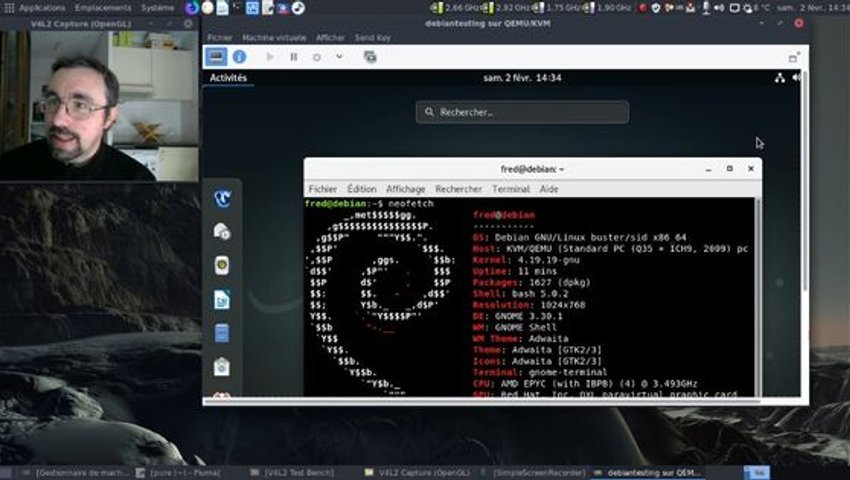Click the Resolution: 1024x768 line

pyautogui.click(x=529, y=305)
